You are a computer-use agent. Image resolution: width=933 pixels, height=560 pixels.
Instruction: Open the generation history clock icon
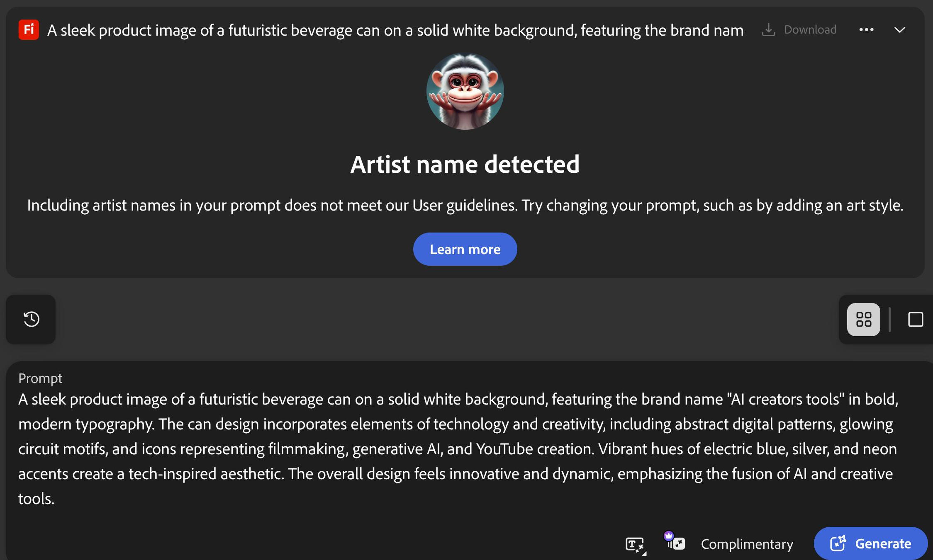tap(31, 319)
